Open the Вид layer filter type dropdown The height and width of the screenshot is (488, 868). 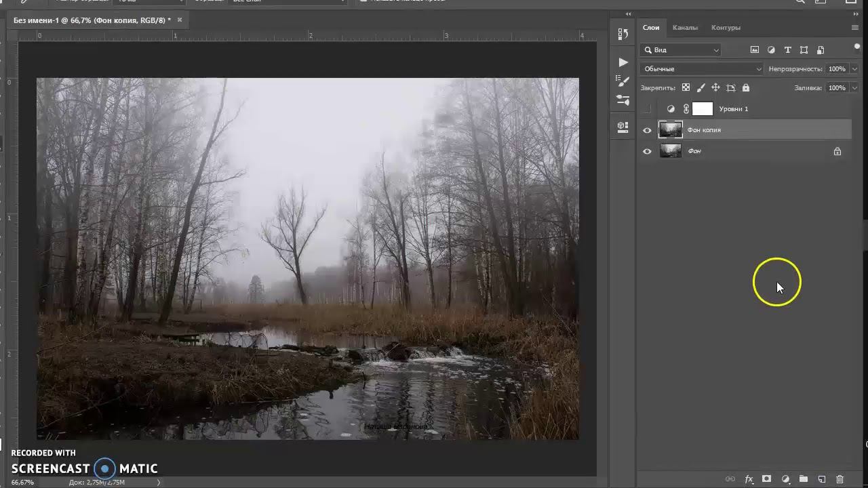coord(680,50)
